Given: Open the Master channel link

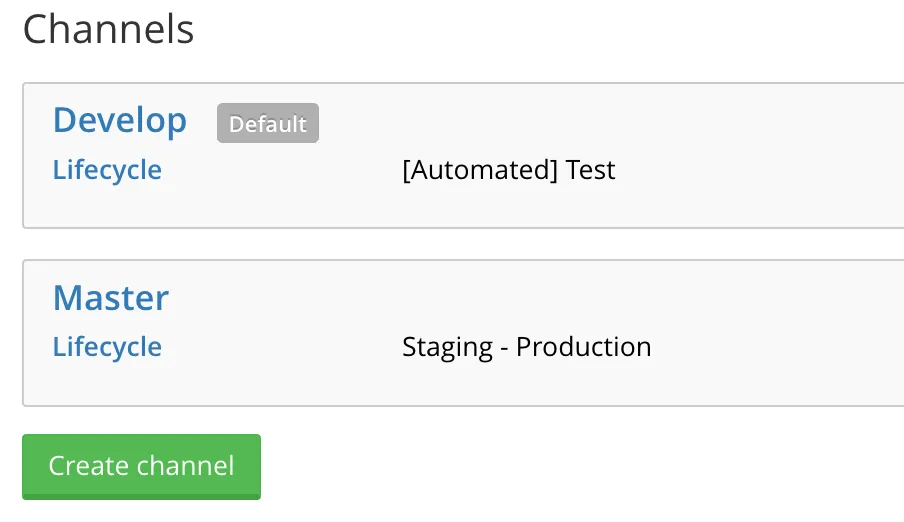Looking at the screenshot, I should point(110,298).
